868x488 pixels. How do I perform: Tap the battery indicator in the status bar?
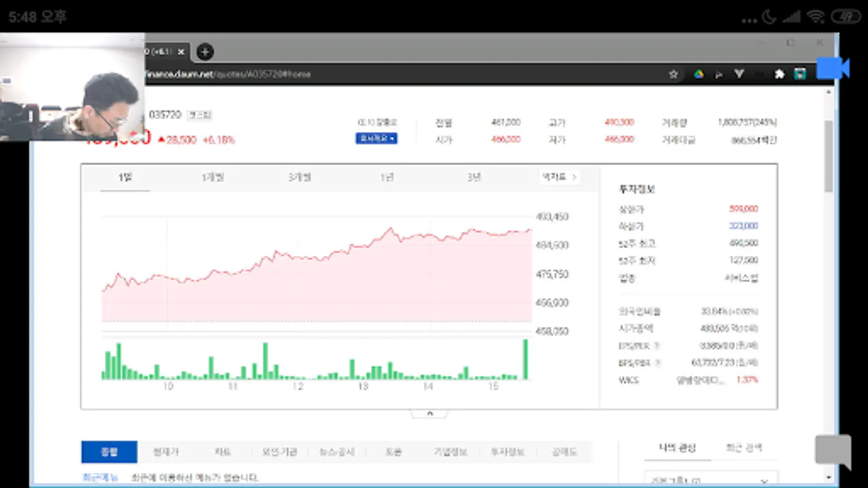point(846,16)
